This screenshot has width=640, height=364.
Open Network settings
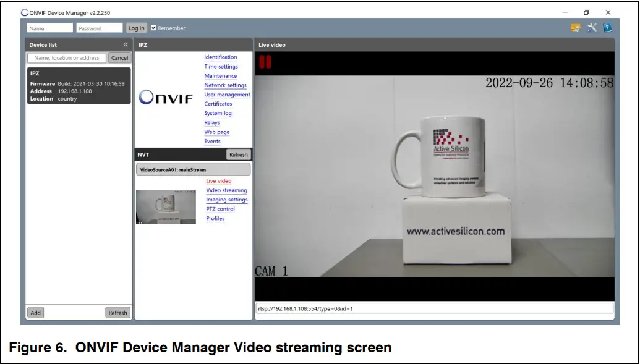point(225,85)
